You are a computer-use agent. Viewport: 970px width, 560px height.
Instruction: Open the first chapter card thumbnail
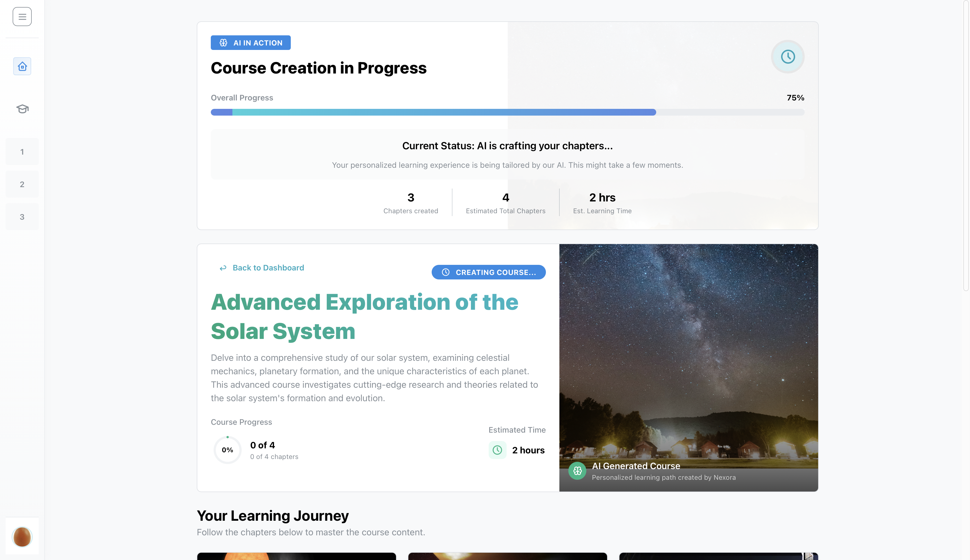pos(296,556)
